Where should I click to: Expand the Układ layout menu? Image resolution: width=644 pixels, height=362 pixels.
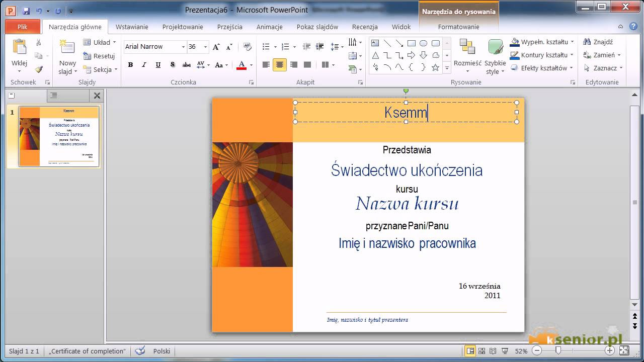click(x=100, y=42)
